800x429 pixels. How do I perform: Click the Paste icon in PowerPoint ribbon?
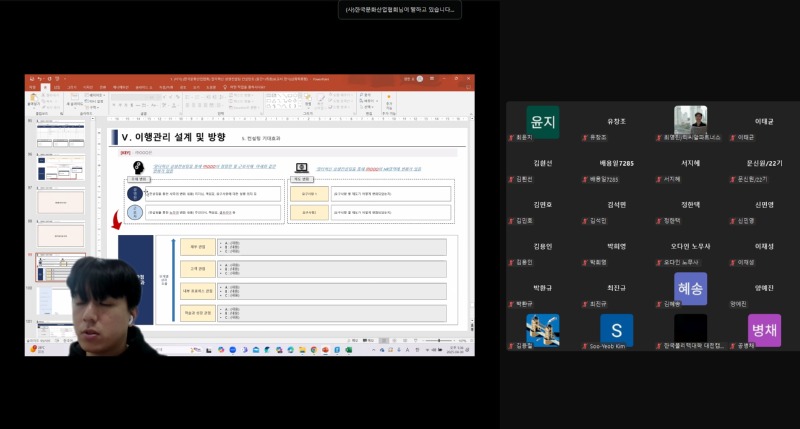pos(33,101)
